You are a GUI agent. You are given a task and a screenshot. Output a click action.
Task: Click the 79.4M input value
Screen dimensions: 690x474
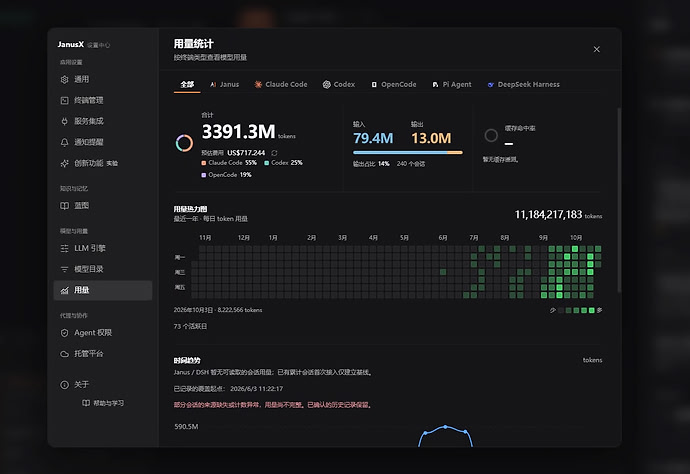coord(373,138)
